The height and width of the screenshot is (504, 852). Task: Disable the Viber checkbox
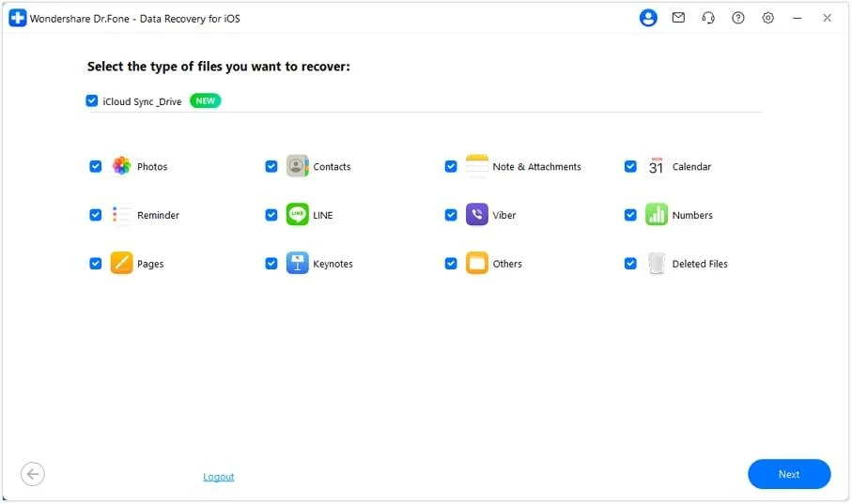tap(451, 215)
